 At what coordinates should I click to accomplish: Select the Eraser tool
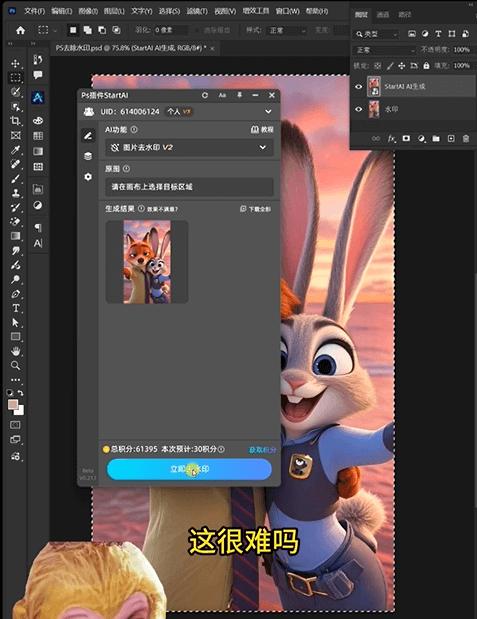[15, 221]
